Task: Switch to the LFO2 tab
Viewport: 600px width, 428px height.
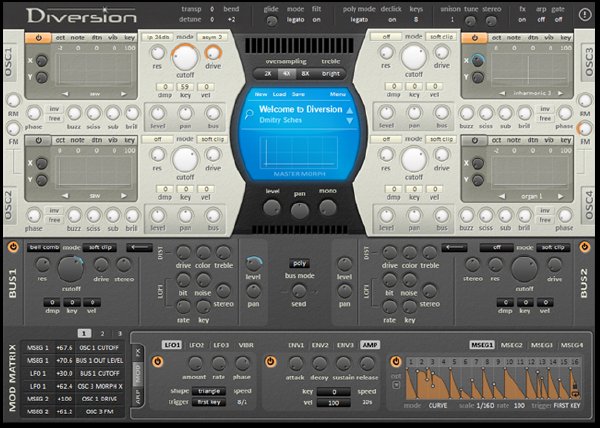Action: (x=196, y=345)
